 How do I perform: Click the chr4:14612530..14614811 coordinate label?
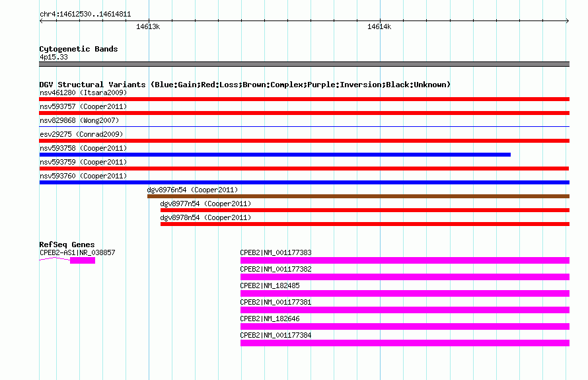(x=85, y=15)
